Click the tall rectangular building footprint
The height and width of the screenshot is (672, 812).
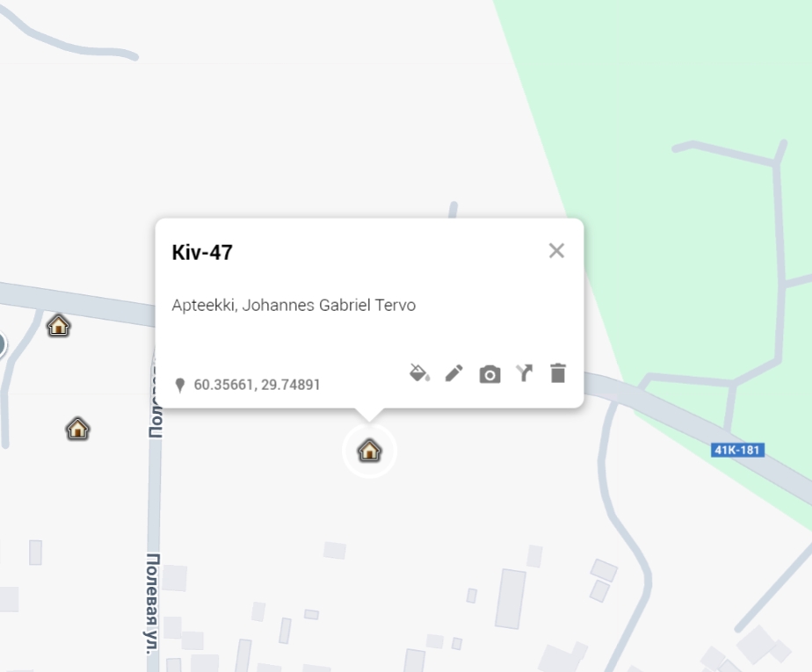510,598
